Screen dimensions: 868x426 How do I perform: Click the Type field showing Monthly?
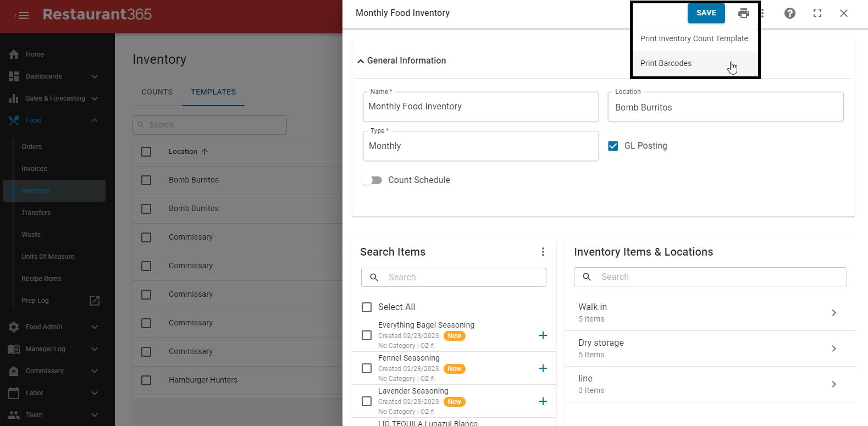(480, 146)
